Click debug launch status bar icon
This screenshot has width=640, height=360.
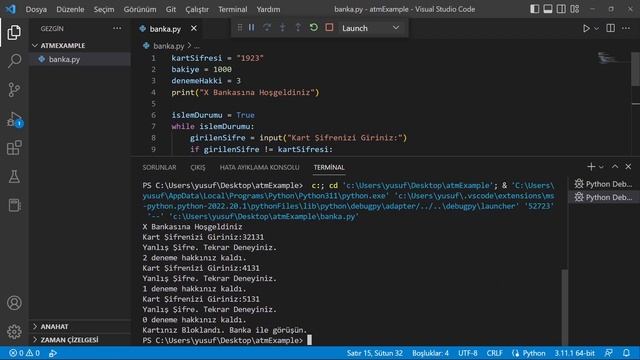click(53, 353)
